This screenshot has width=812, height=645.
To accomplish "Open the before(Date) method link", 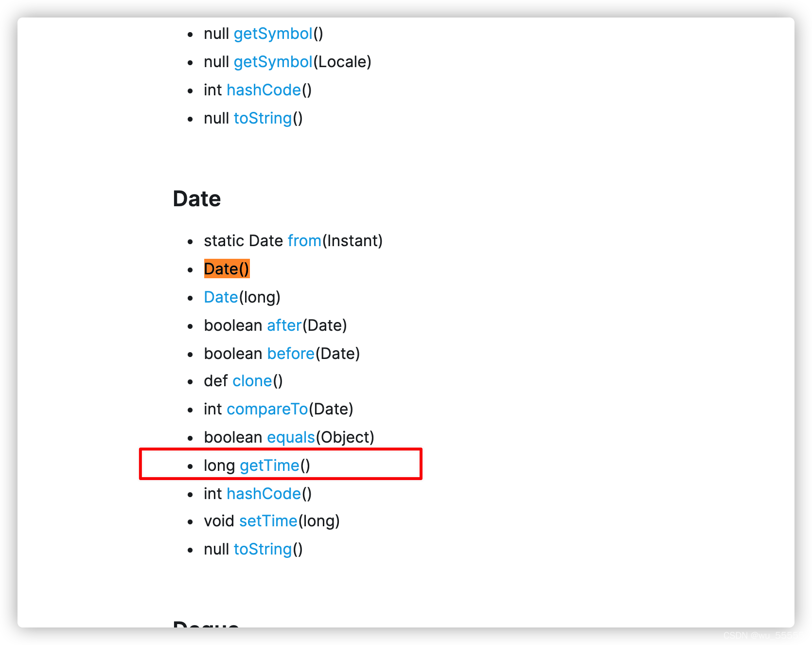I will tap(291, 354).
